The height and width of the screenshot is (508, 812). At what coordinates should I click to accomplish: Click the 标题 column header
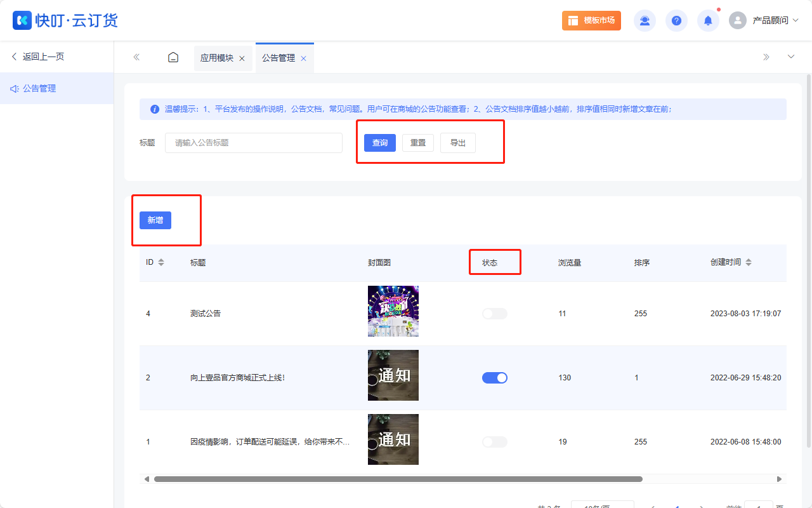(x=198, y=262)
